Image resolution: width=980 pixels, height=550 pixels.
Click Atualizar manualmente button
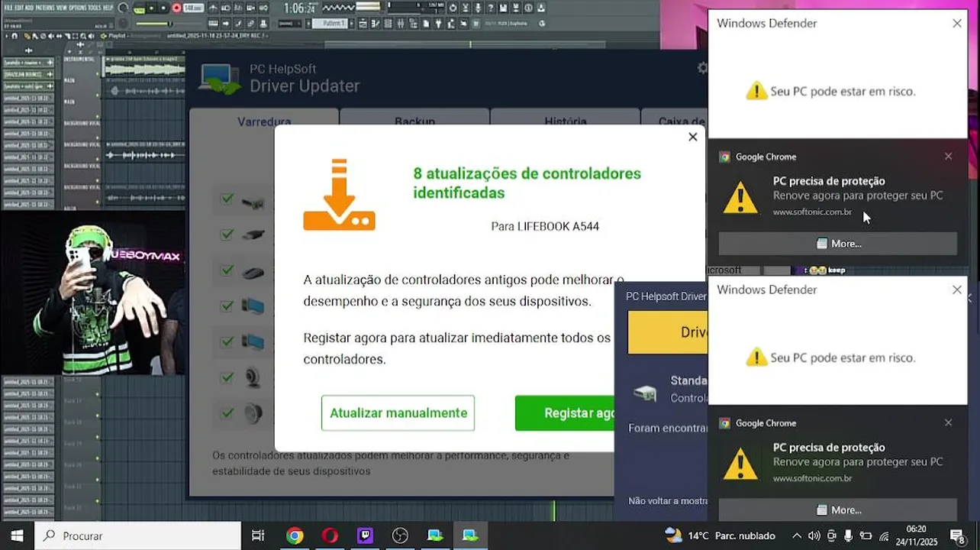[x=398, y=412]
